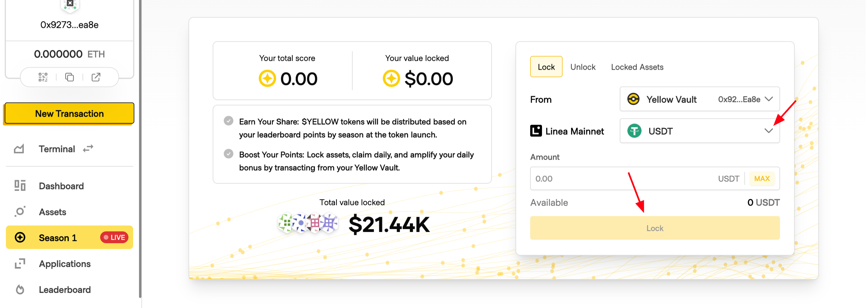This screenshot has width=868, height=308.
Task: Click the Assets sidebar icon
Action: point(20,211)
